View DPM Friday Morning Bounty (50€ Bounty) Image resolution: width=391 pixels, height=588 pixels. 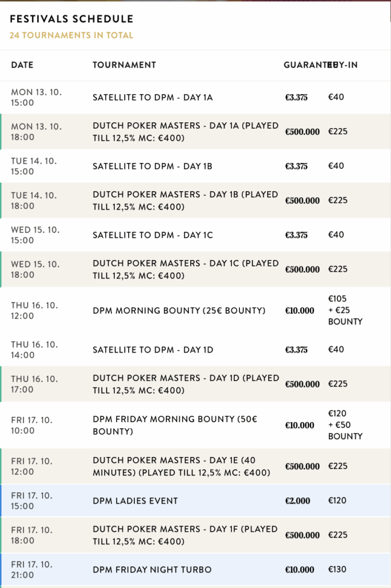click(x=175, y=425)
